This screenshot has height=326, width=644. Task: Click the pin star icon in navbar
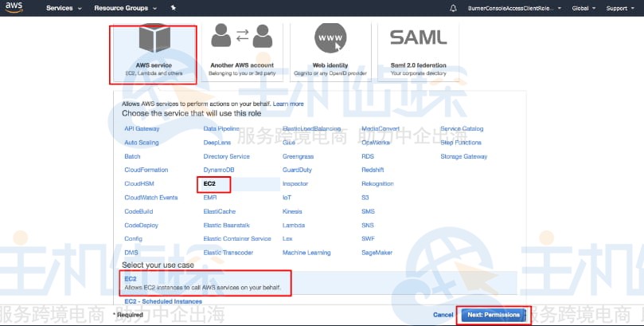tap(174, 8)
